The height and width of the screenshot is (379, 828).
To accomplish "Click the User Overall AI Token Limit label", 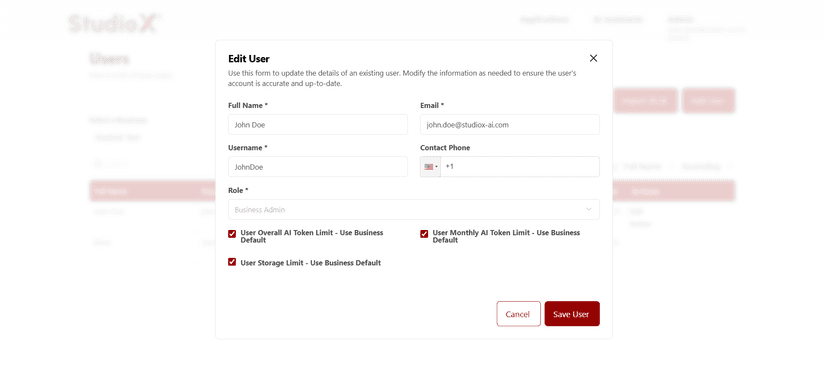I will (x=312, y=236).
